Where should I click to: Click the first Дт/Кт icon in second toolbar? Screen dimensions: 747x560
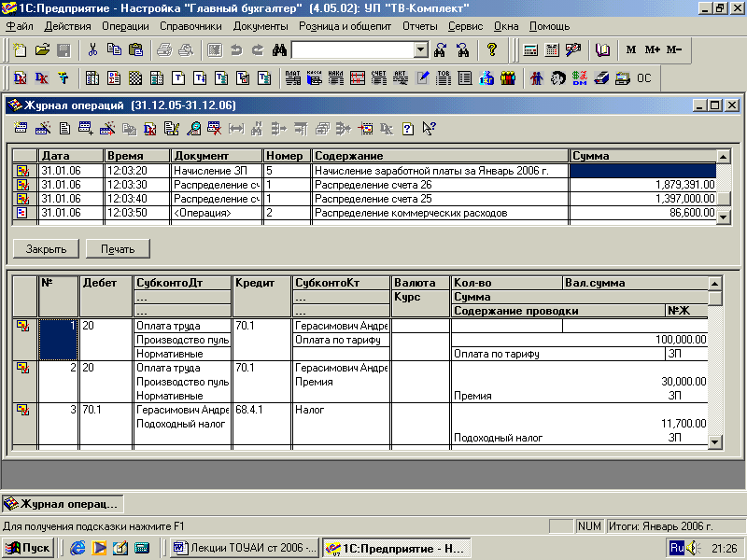[20, 78]
